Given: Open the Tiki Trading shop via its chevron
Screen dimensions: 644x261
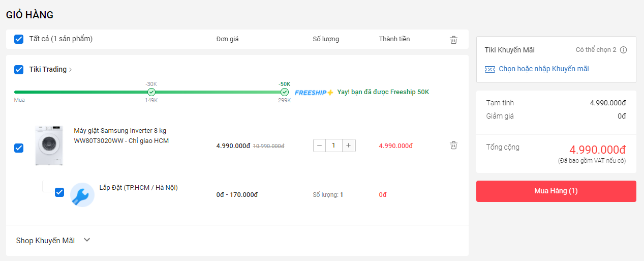Looking at the screenshot, I should tap(70, 70).
